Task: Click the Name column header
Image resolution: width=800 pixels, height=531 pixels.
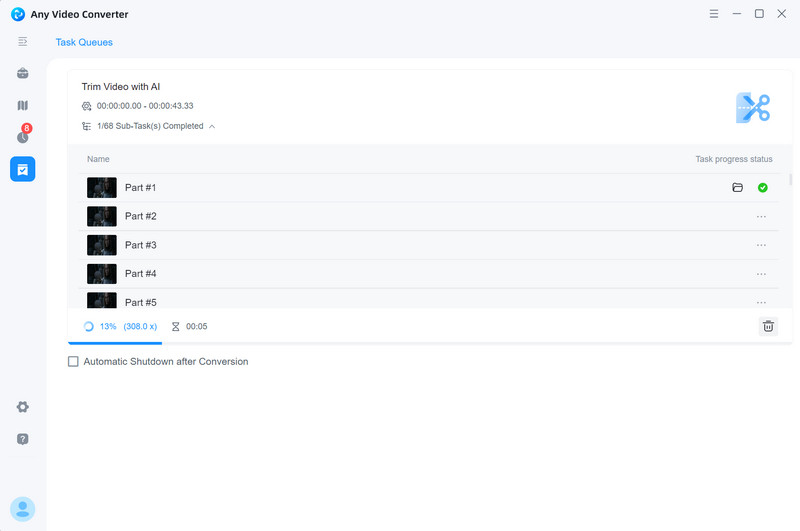Action: coord(98,159)
